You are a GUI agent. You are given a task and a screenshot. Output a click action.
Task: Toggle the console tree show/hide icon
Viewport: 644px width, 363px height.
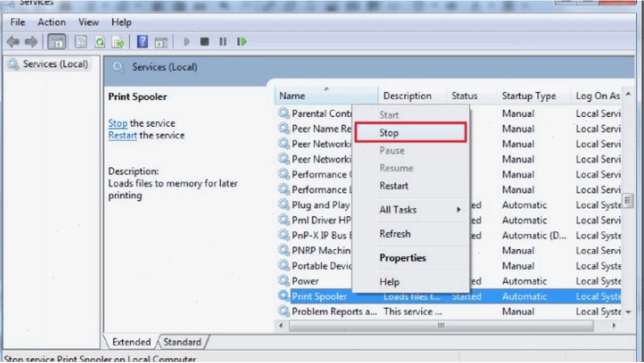[x=56, y=41]
